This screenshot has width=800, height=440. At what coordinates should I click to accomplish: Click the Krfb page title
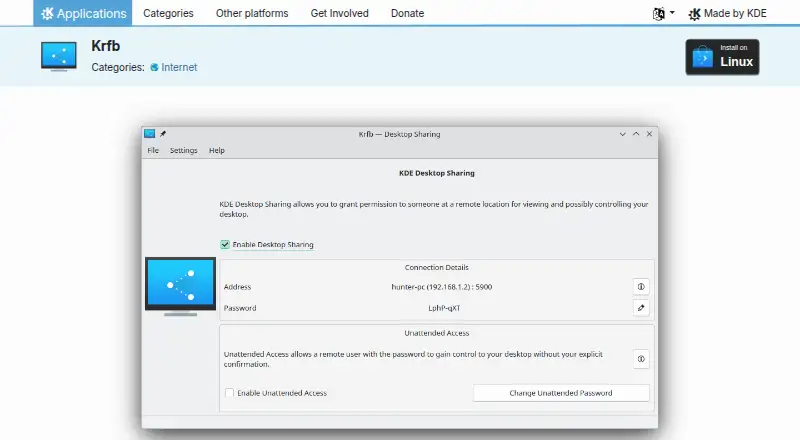coord(106,46)
